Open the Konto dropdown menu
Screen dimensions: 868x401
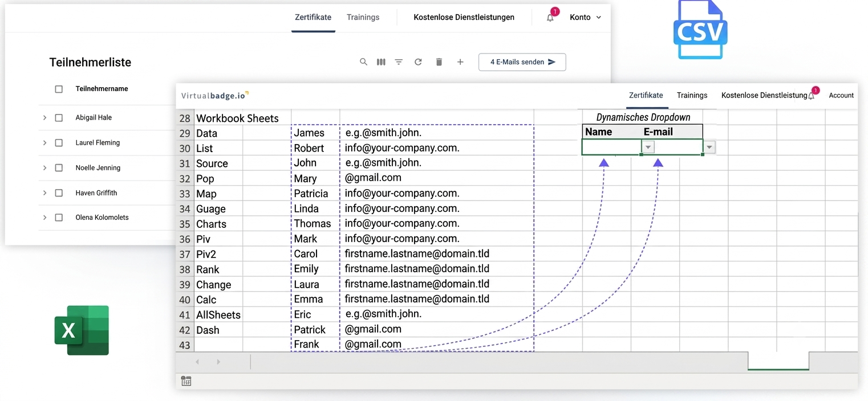coord(586,18)
